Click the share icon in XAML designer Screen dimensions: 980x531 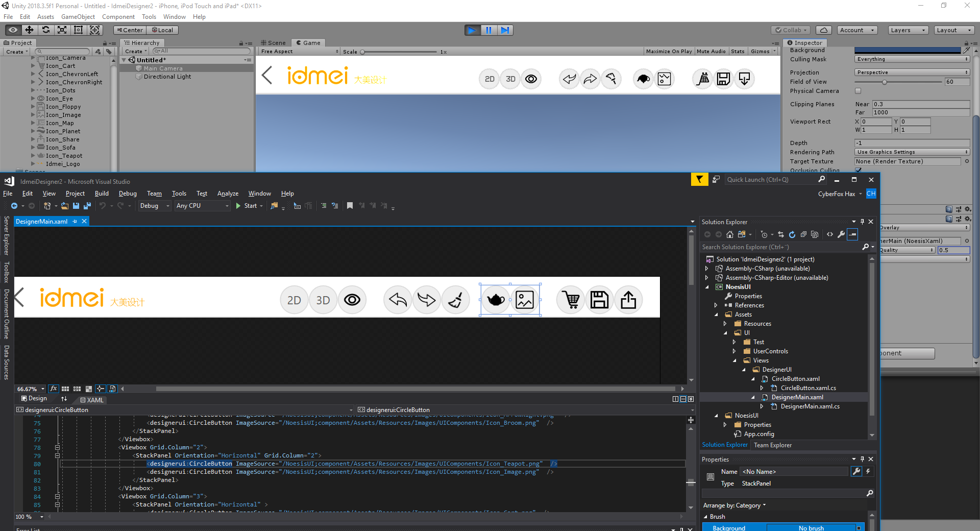pyautogui.click(x=628, y=300)
